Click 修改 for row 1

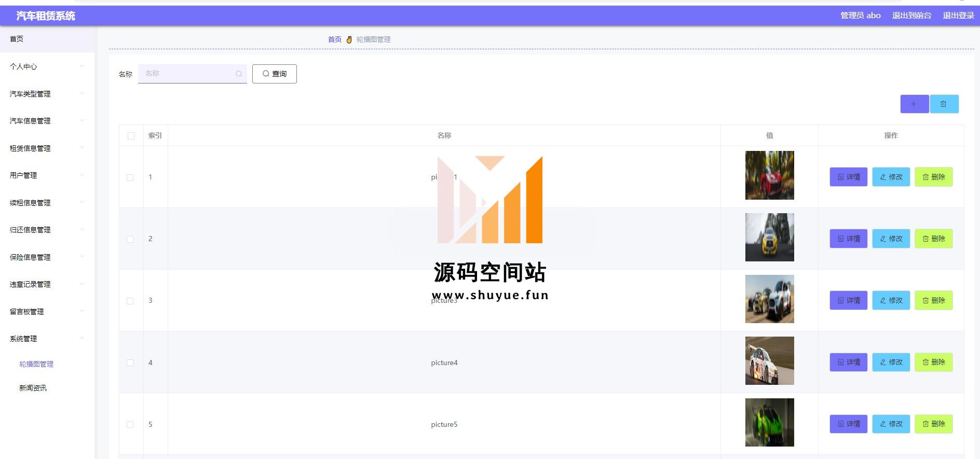pyautogui.click(x=891, y=177)
